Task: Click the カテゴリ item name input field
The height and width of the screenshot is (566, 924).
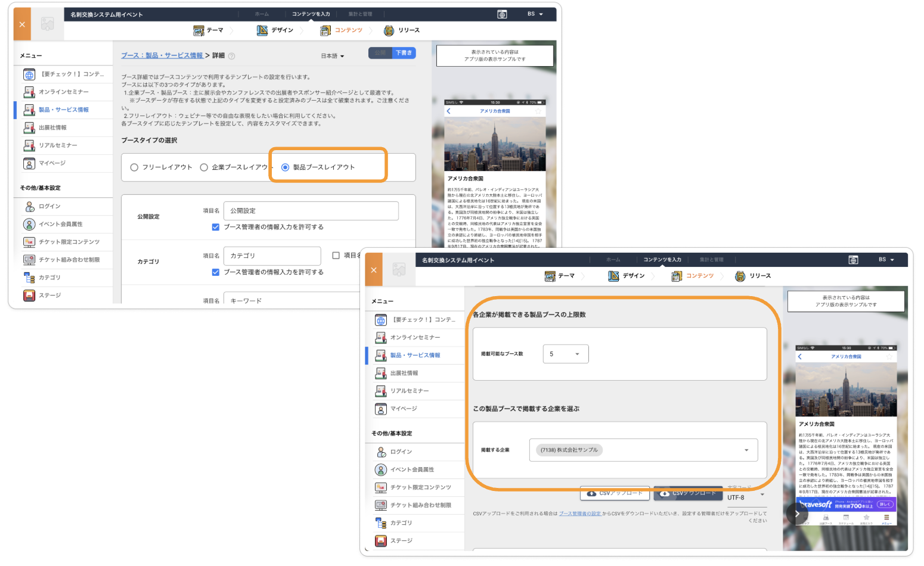Action: (x=272, y=256)
